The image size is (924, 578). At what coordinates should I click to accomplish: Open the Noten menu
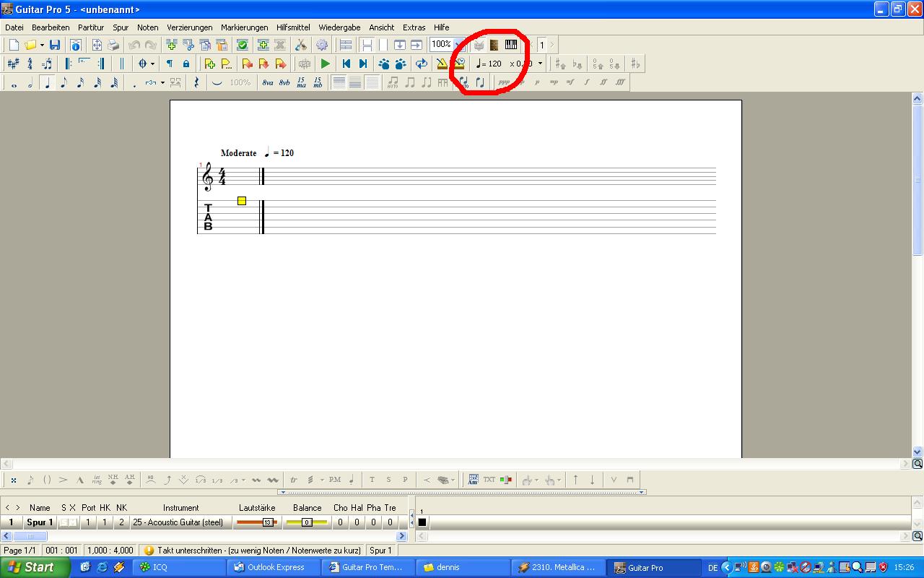pyautogui.click(x=147, y=27)
